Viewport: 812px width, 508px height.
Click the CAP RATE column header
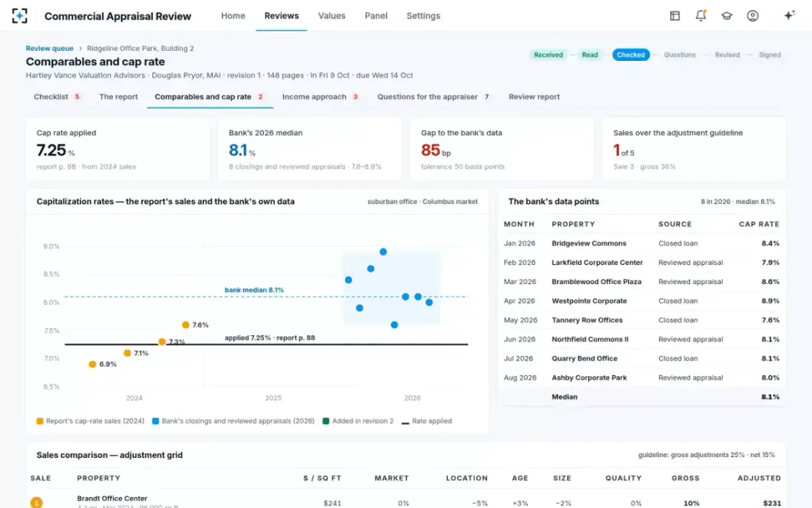pyautogui.click(x=759, y=224)
